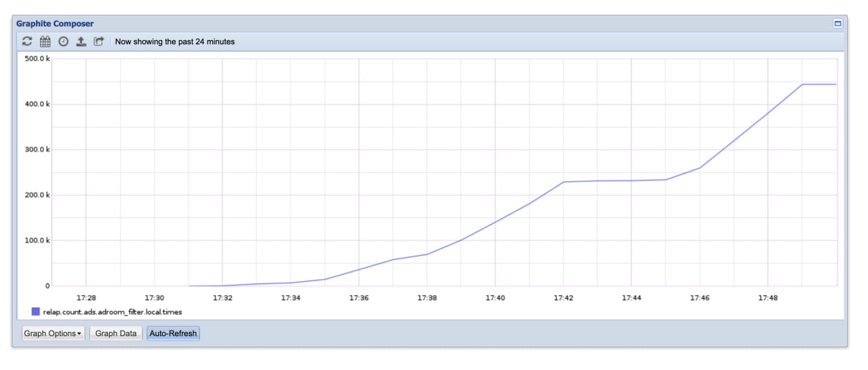Click the 400.0 k y-axis label
Screen dimensions: 868x370
tap(37, 105)
